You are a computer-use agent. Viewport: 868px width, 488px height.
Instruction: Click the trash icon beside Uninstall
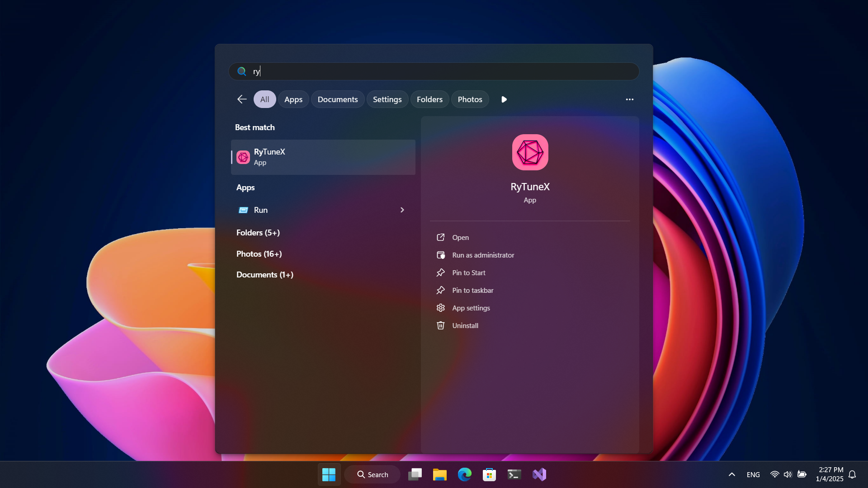(x=441, y=326)
